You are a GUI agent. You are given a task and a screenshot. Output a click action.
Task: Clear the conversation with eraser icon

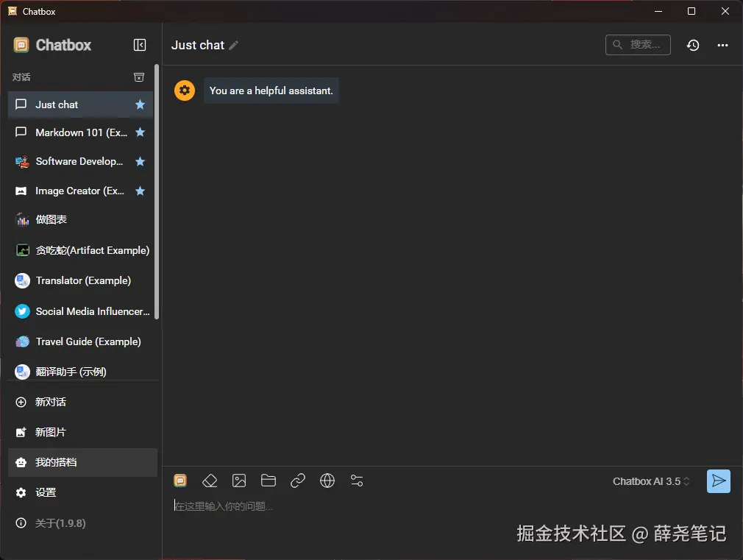coord(210,481)
